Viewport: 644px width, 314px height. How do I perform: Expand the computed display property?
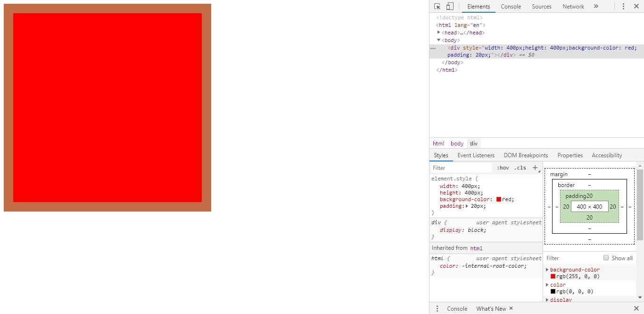pos(547,300)
